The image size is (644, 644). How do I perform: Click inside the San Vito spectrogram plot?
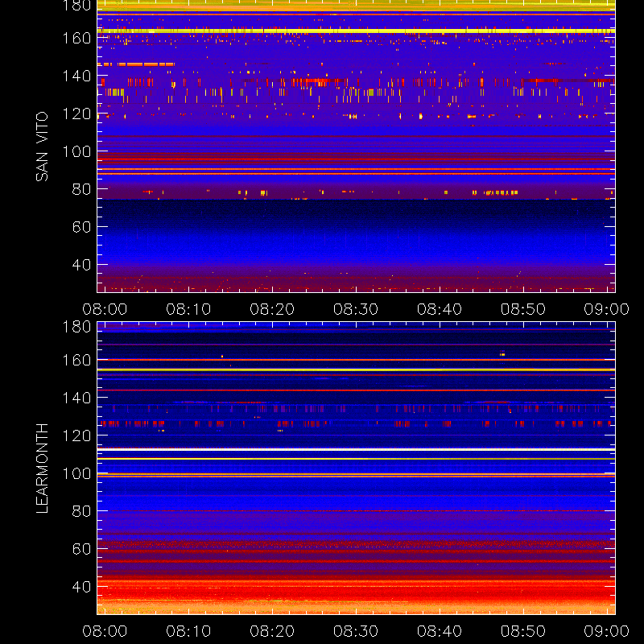[356, 147]
